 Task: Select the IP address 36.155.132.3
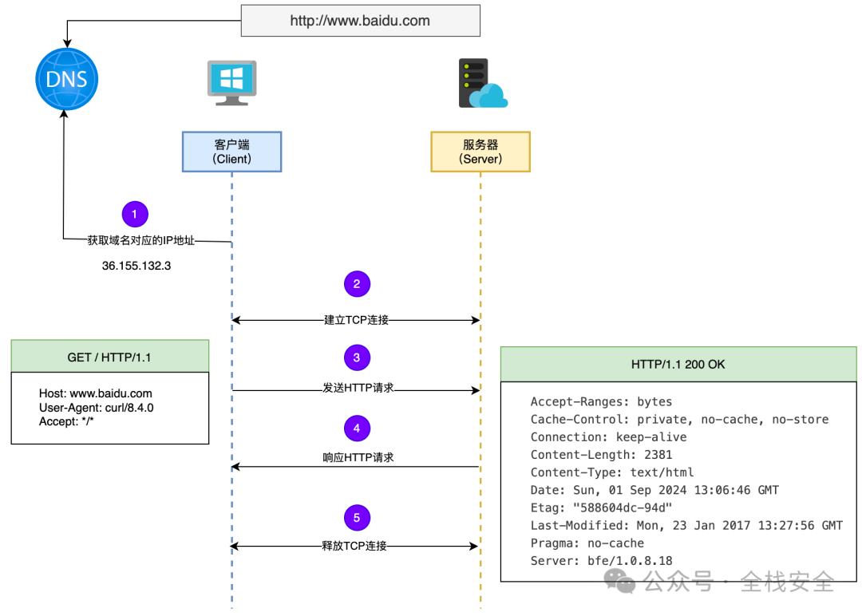click(x=136, y=266)
